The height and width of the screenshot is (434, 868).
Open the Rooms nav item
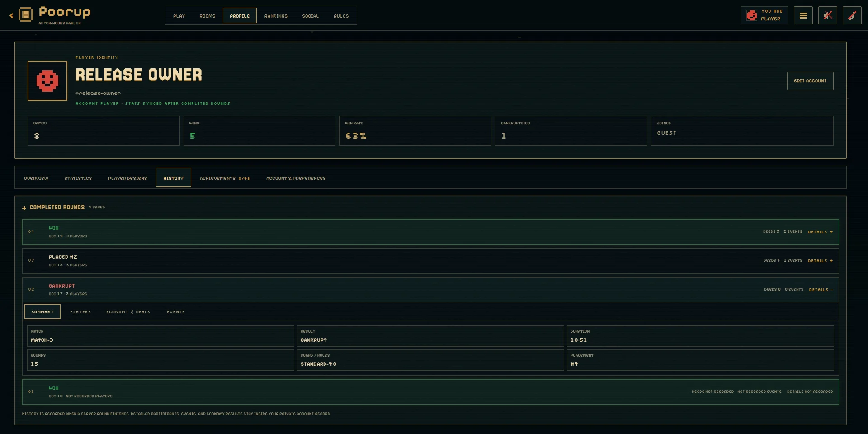point(208,16)
